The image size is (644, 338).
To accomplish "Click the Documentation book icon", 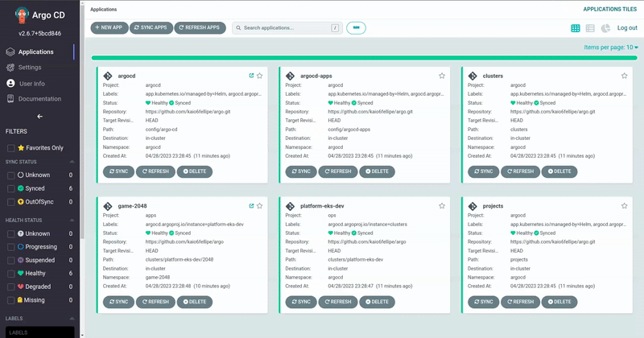I will 10,98.
